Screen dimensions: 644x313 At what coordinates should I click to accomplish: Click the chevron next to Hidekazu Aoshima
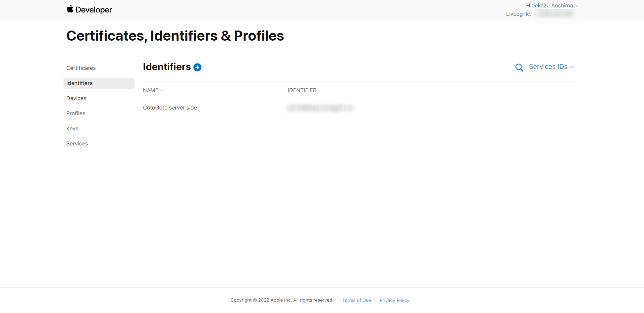pyautogui.click(x=576, y=6)
